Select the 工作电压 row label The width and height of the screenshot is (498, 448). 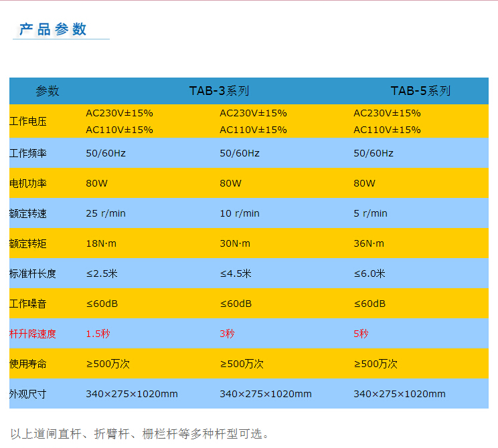tap(28, 122)
